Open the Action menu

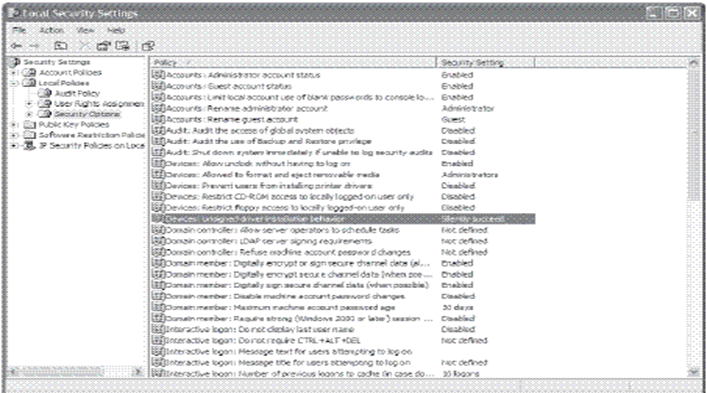(x=51, y=30)
